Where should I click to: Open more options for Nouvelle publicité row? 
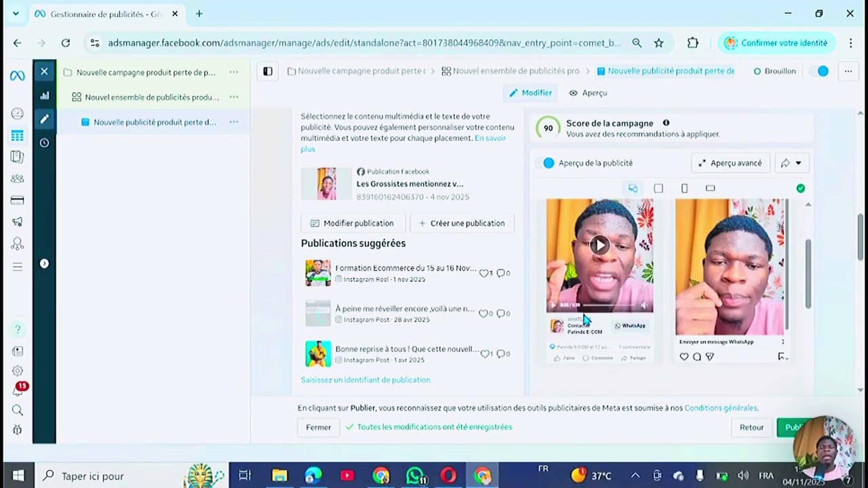click(x=233, y=122)
